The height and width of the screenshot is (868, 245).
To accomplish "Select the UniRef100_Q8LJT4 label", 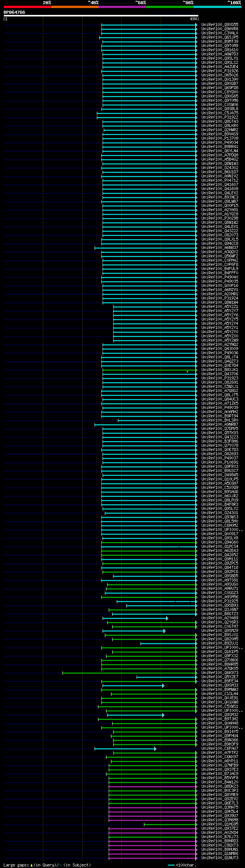I will (220, 357).
